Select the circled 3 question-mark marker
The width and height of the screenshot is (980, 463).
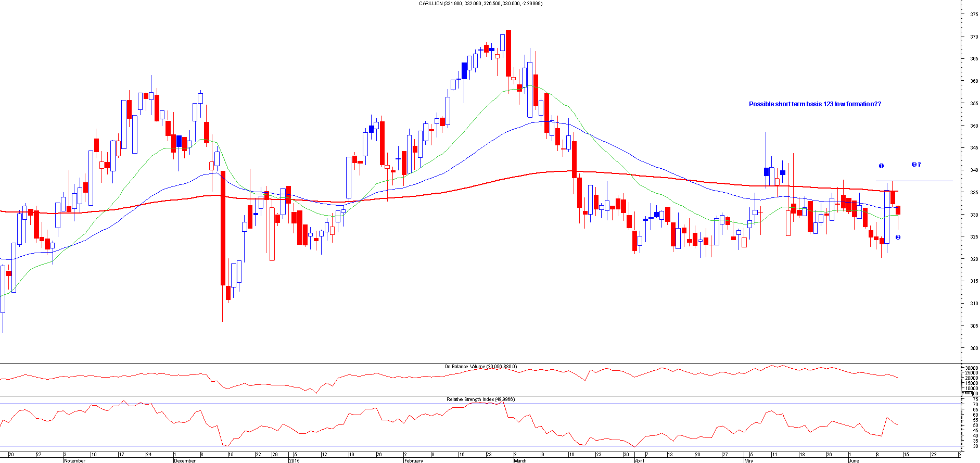click(x=916, y=165)
